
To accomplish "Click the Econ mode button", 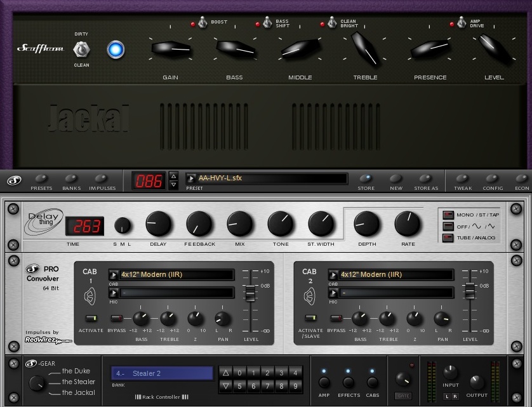I will [x=522, y=178].
